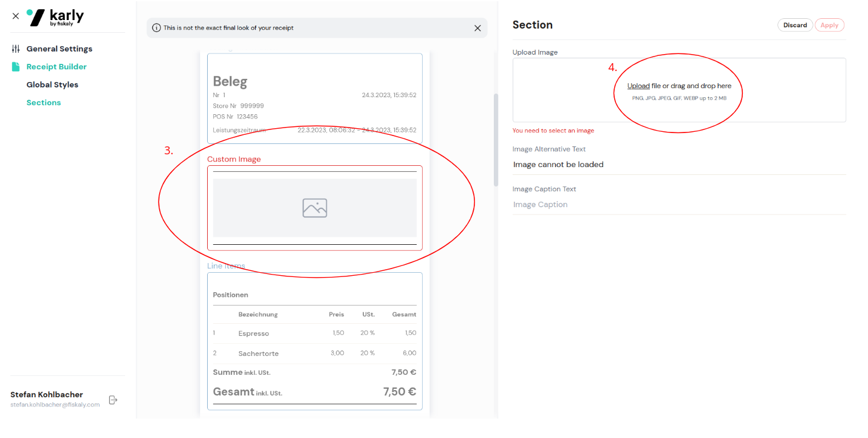Click the logout icon beside Stefan Kohlbacher
This screenshot has width=868, height=438.
(113, 400)
